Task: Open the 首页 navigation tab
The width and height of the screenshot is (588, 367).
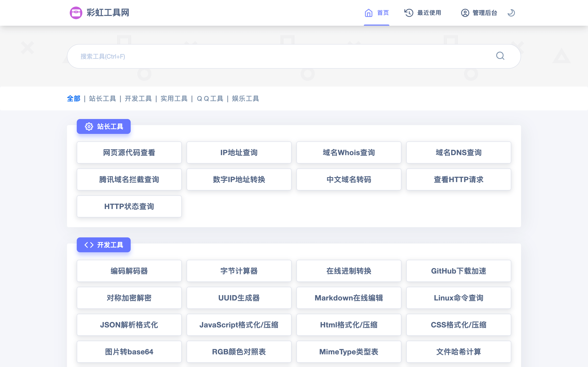Action: pyautogui.click(x=376, y=13)
